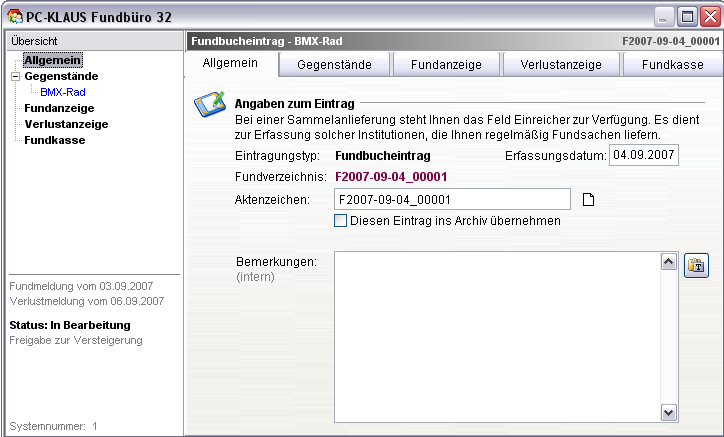Enable 'Diesen Eintrag ins Archiv übernehmen' checkbox
The height and width of the screenshot is (437, 724).
341,221
